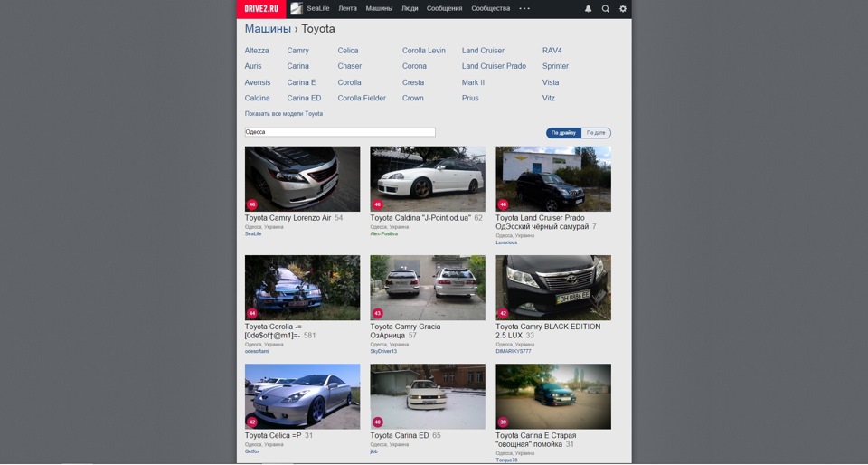The image size is (868, 465).
Task: Visit SeaLife owner link under Camry Lorenzo Air
Action: coord(253,233)
